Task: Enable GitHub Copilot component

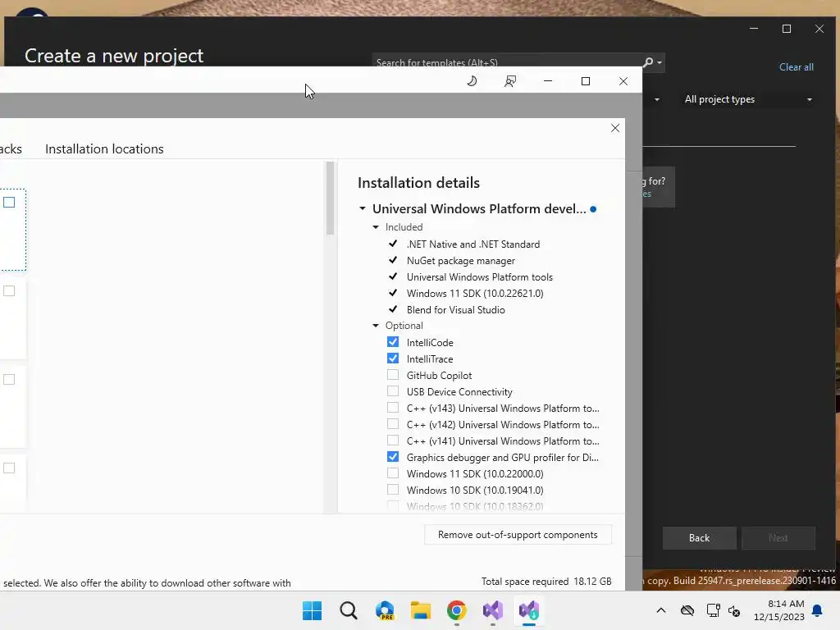Action: coord(393,375)
